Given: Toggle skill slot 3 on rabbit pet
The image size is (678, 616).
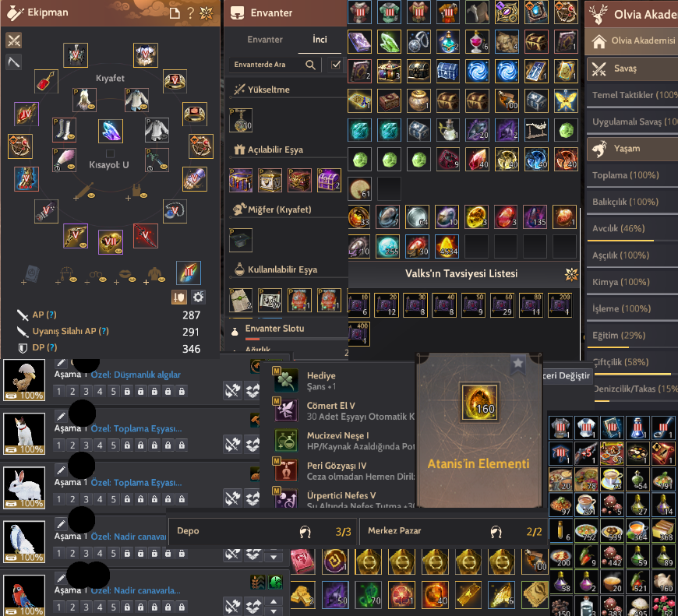Looking at the screenshot, I should click(86, 499).
